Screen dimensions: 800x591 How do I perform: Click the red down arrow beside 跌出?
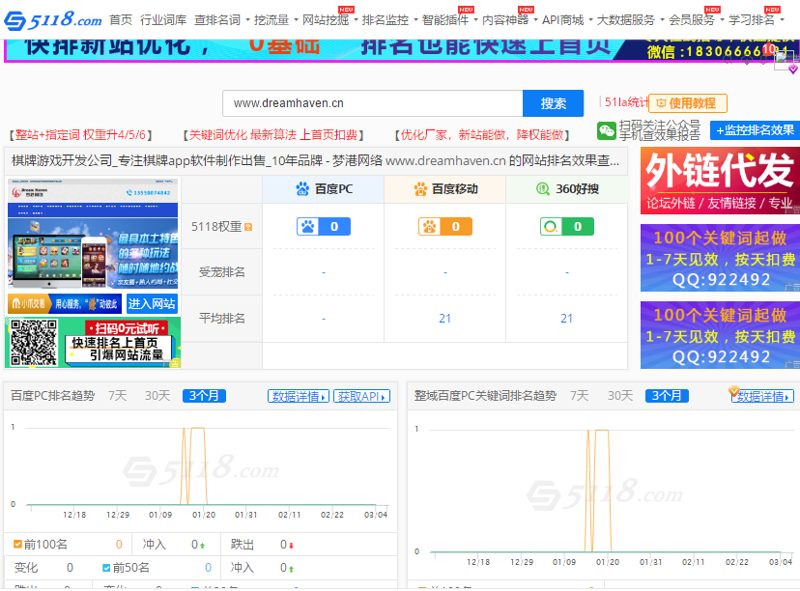(x=291, y=546)
